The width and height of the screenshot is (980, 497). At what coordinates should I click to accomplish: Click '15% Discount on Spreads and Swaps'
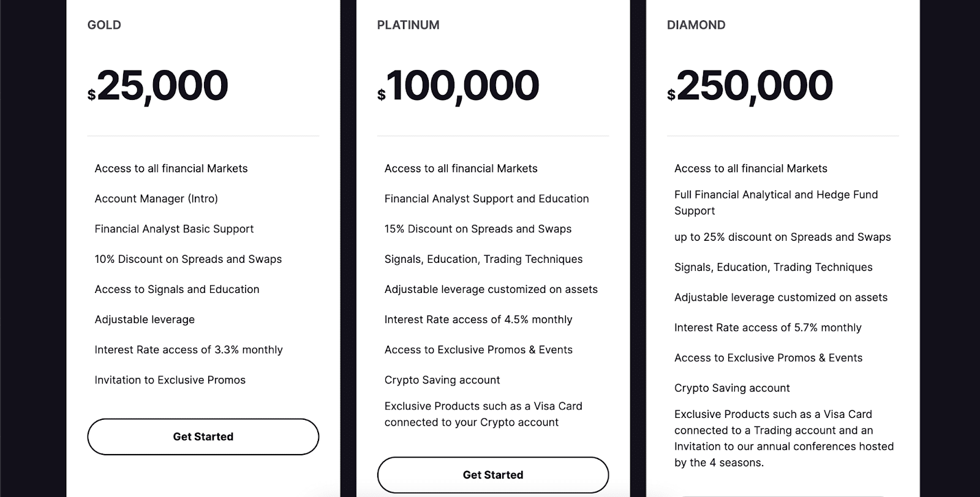[x=478, y=229]
